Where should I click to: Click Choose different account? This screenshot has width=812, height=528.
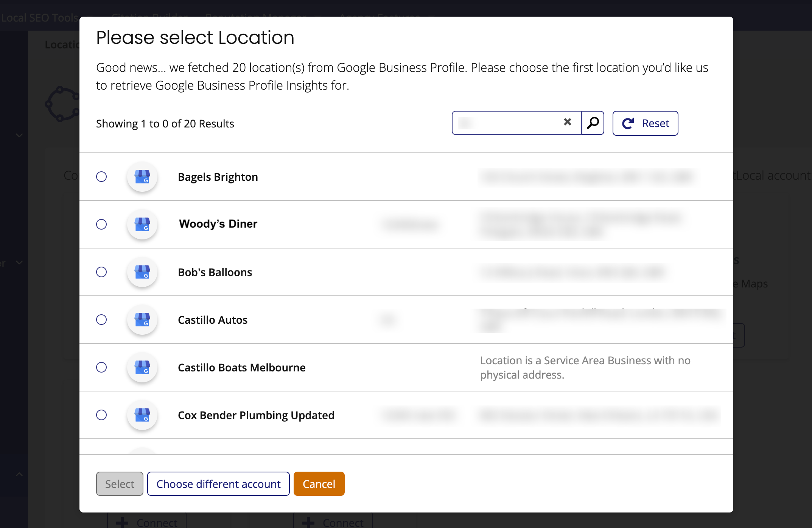(218, 484)
